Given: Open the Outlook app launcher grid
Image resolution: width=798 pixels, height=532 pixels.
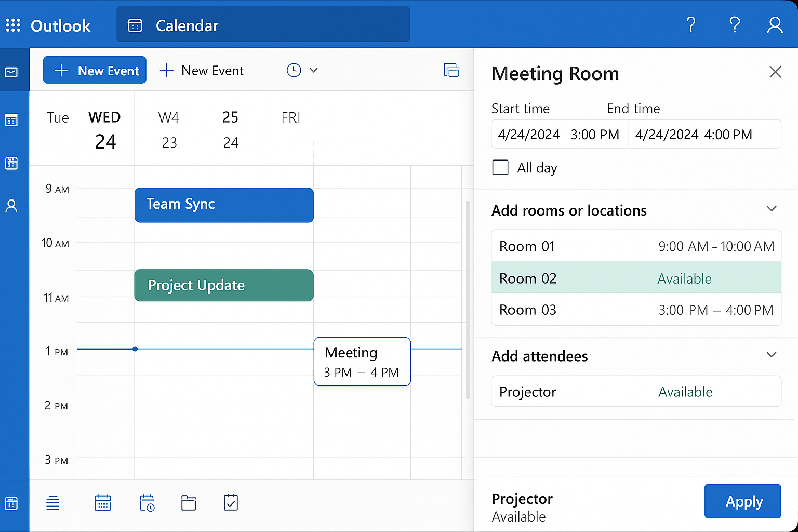Looking at the screenshot, I should 13,24.
